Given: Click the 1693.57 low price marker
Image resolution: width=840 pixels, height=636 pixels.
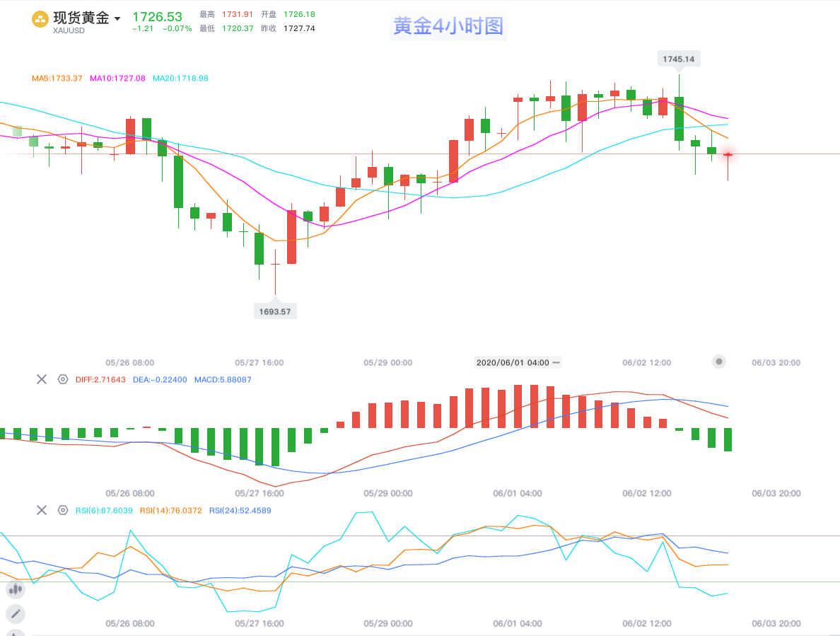Looking at the screenshot, I should click(275, 311).
